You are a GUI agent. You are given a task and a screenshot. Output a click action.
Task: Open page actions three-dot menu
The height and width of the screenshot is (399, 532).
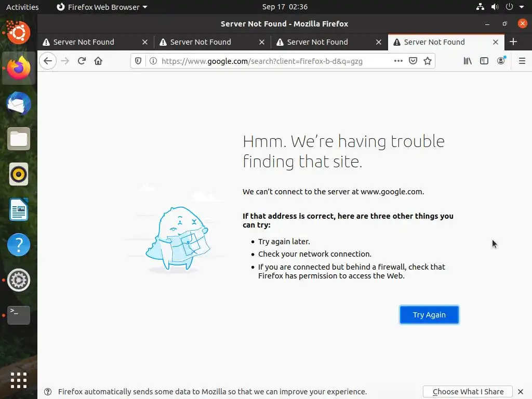[398, 61]
